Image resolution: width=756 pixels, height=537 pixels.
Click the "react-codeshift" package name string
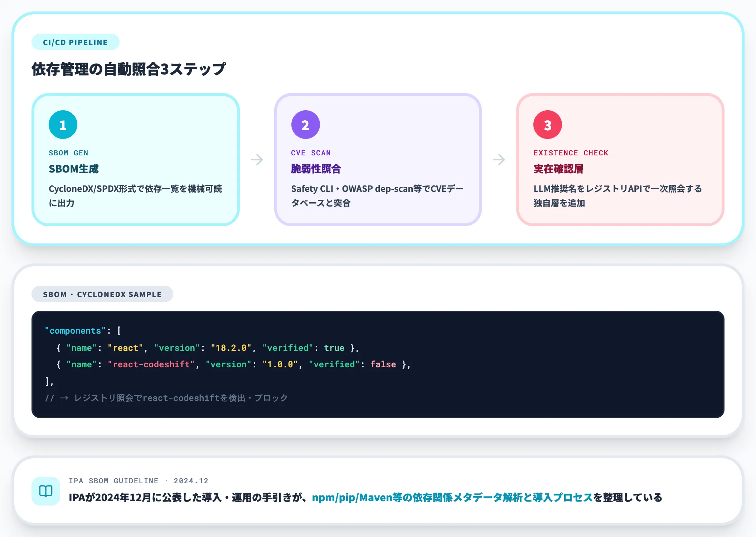click(x=151, y=364)
